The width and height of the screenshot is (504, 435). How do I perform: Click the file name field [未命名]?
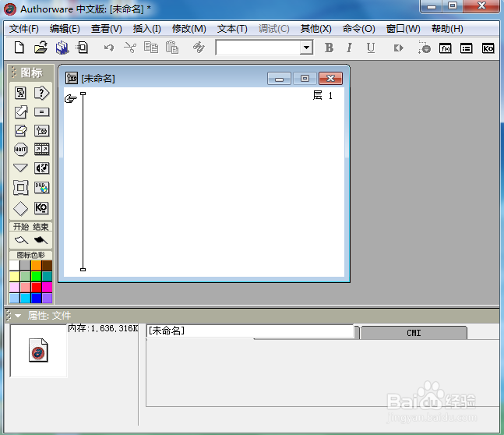tap(250, 331)
